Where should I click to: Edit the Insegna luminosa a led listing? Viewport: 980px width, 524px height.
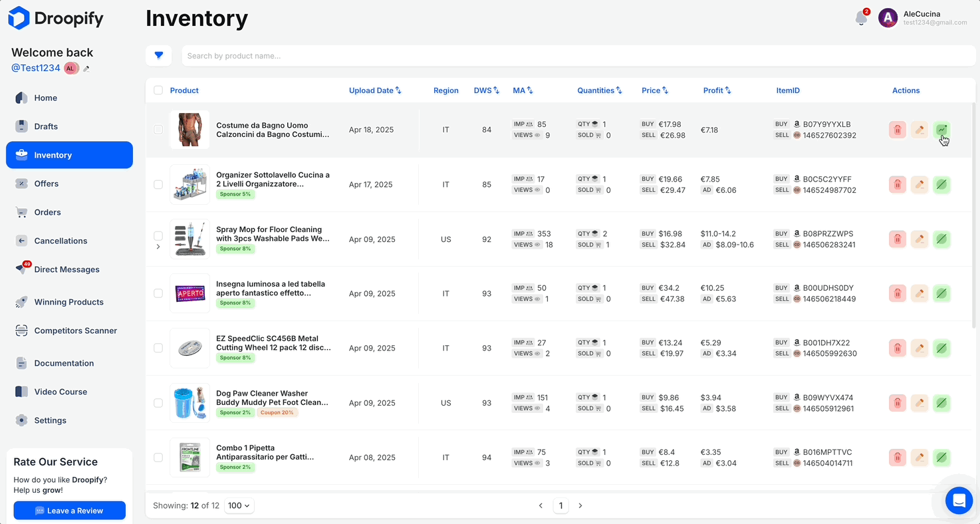(x=919, y=293)
